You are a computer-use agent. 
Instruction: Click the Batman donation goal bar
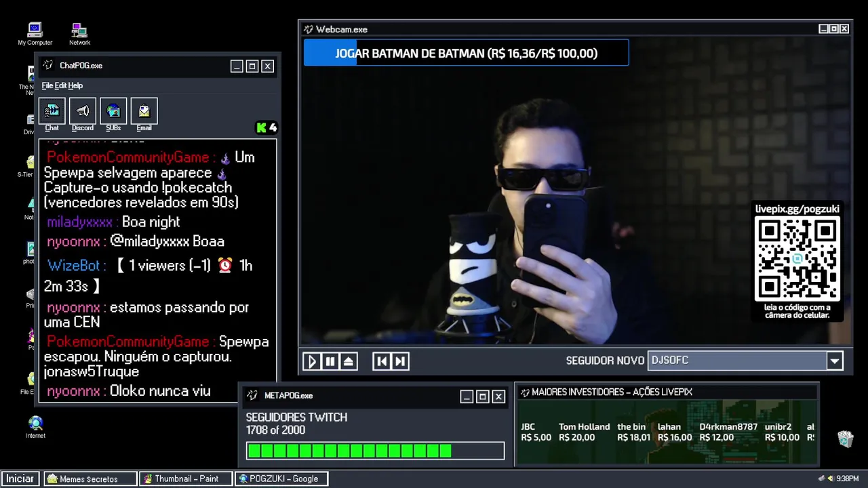[x=466, y=53]
